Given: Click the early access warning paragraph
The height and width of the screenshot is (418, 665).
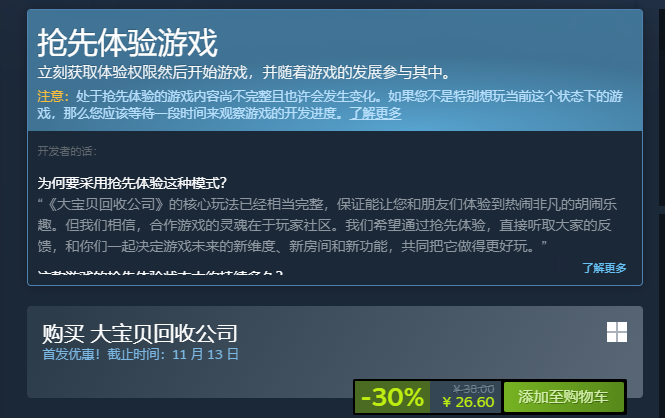Looking at the screenshot, I should pos(330,105).
